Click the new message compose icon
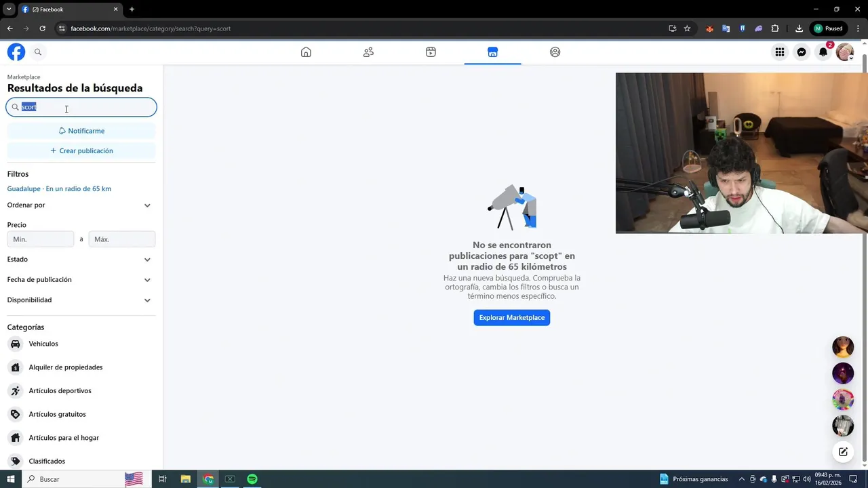Viewport: 868px width, 488px height. pos(843,452)
